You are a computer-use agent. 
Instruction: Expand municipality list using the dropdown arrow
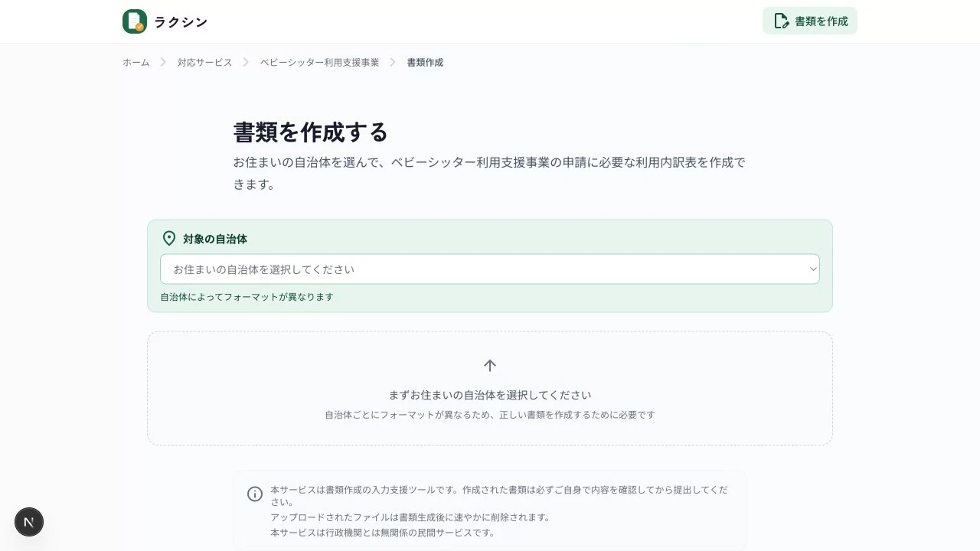pos(813,269)
